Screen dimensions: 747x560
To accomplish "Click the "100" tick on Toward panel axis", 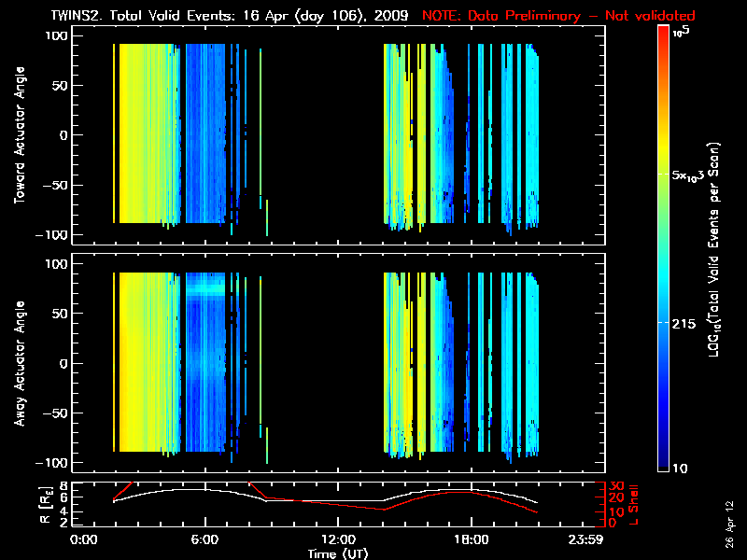I will [x=58, y=35].
